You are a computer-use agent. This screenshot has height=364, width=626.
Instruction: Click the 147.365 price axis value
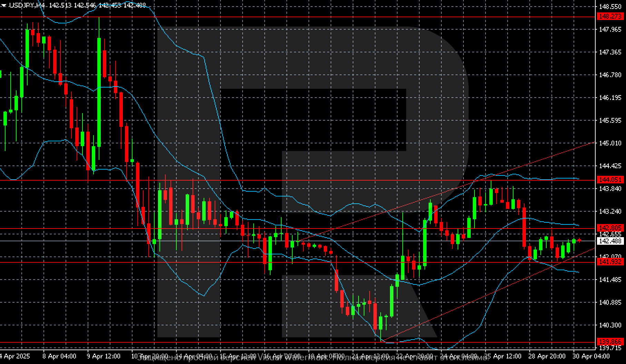(x=610, y=52)
